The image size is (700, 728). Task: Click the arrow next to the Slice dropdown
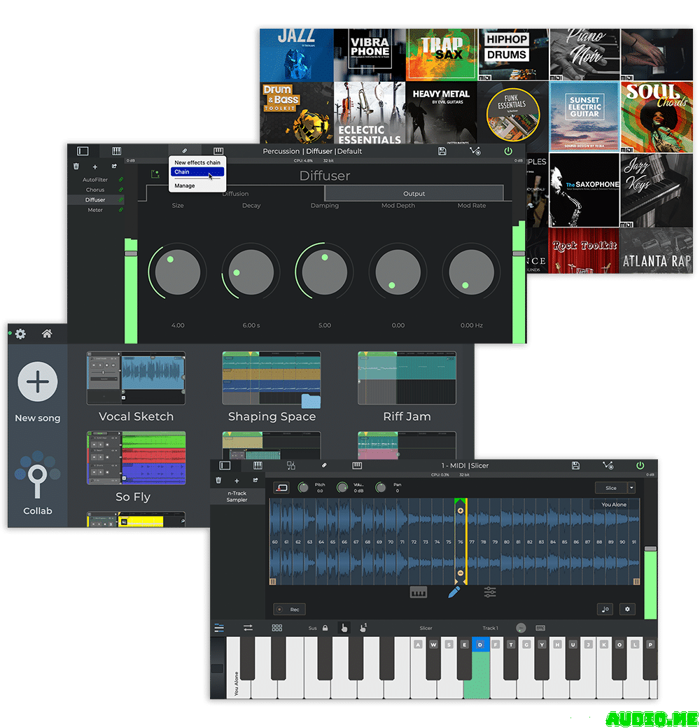point(631,488)
